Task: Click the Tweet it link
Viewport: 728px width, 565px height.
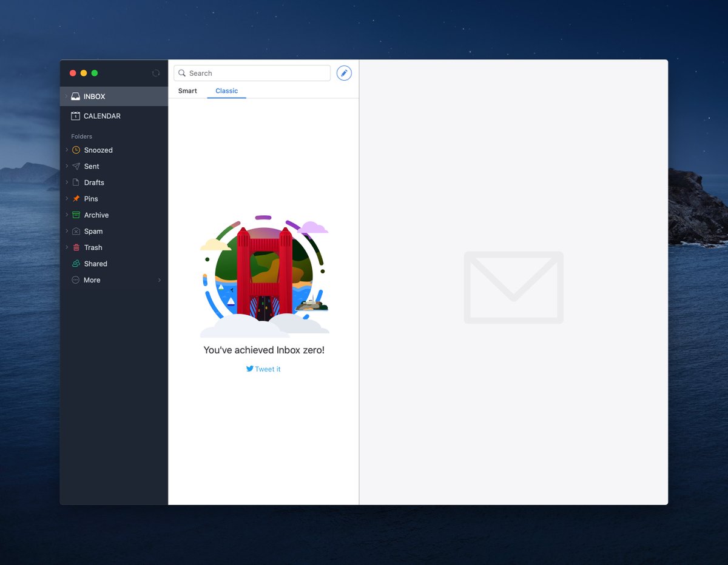Action: click(x=268, y=369)
